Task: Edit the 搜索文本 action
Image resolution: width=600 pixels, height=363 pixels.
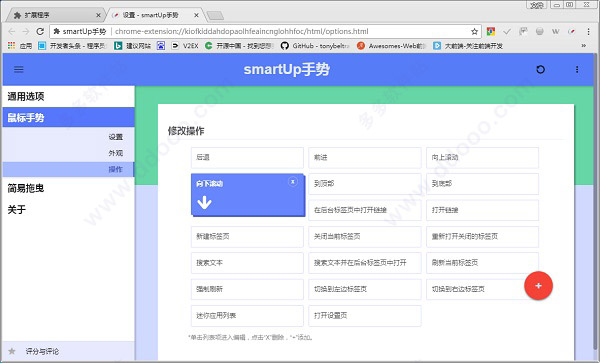Action: [247, 263]
